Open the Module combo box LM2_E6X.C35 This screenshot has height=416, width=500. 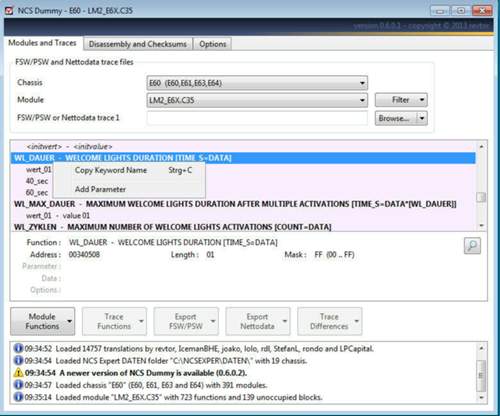click(x=257, y=100)
